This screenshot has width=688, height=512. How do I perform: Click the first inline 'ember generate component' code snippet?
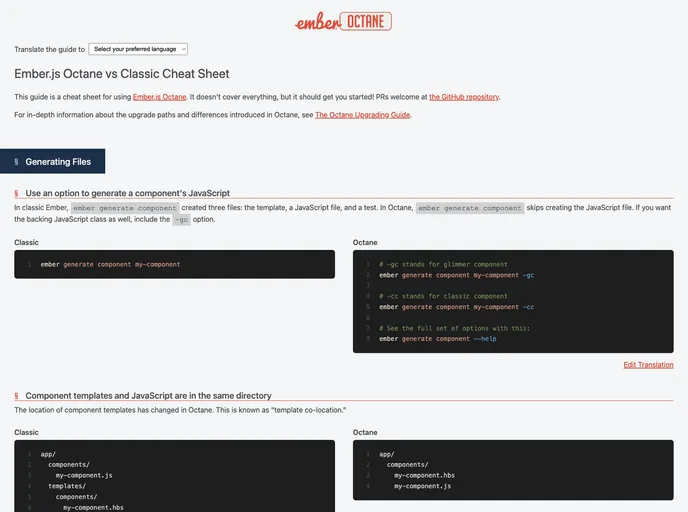[125, 208]
